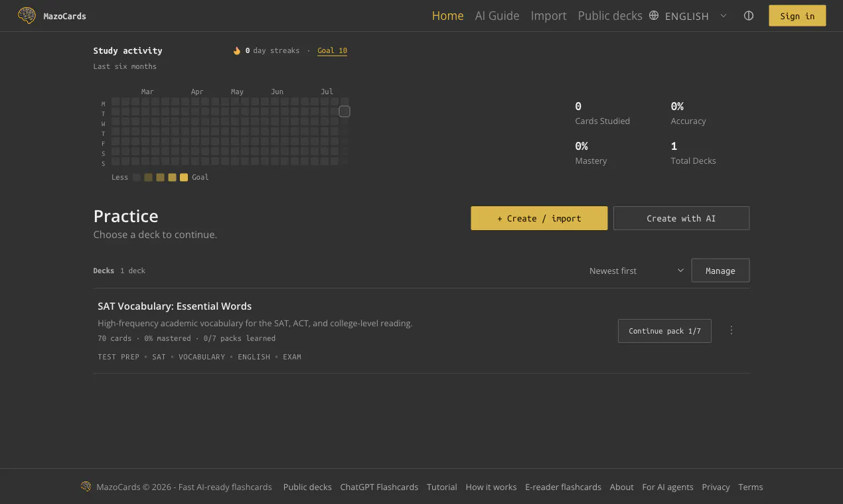
Task: Toggle the dark/light theme icon
Action: [x=749, y=16]
